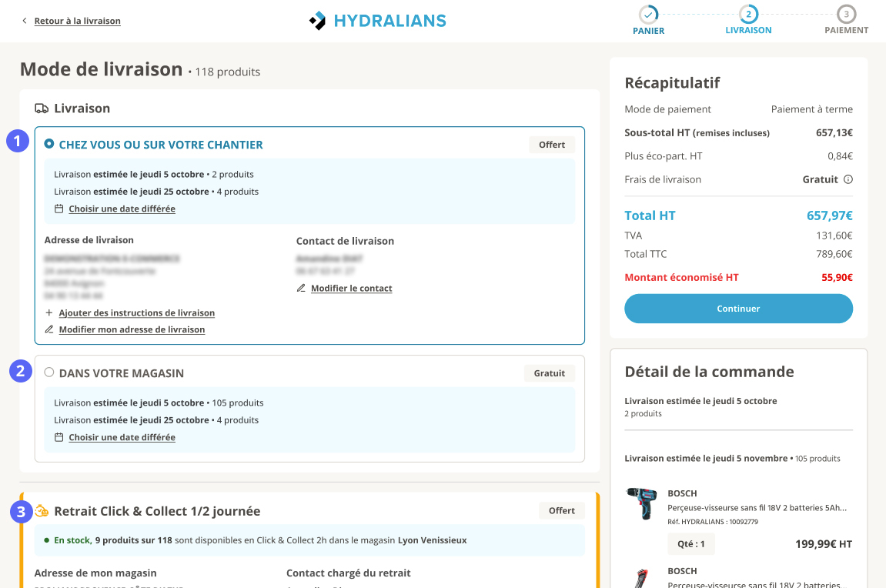This screenshot has height=588, width=886.
Task: Open Modifier le contact link
Action: [x=352, y=288]
